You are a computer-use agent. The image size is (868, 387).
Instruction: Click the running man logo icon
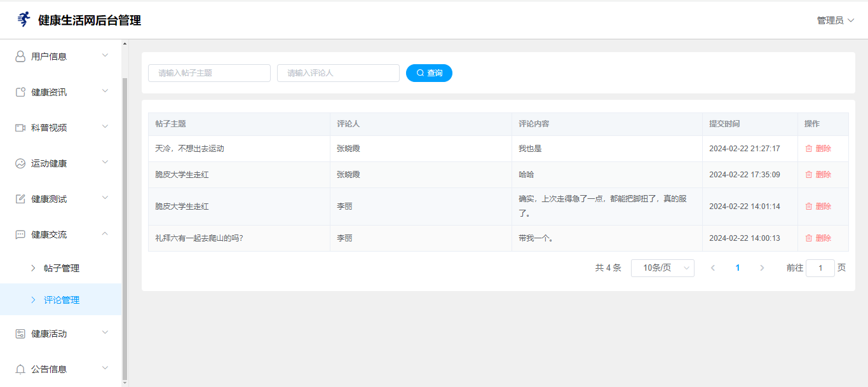click(x=24, y=20)
